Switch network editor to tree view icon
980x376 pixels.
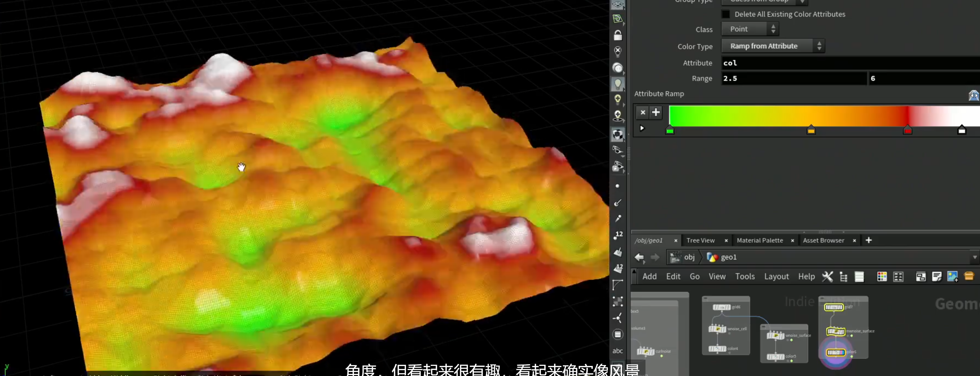pyautogui.click(x=843, y=277)
